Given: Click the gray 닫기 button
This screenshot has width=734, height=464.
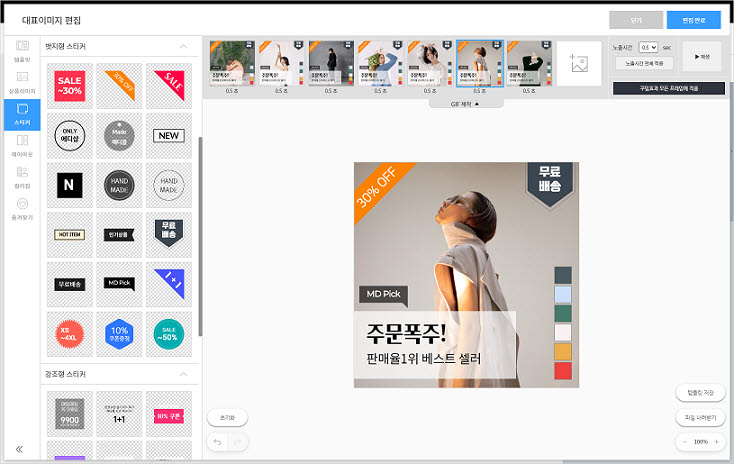Looking at the screenshot, I should 636,20.
